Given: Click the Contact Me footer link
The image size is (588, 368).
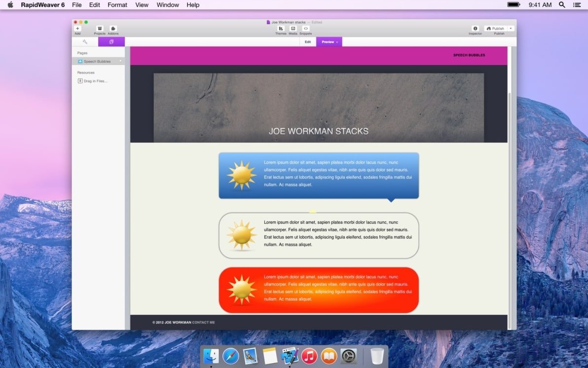Looking at the screenshot, I should click(204, 323).
